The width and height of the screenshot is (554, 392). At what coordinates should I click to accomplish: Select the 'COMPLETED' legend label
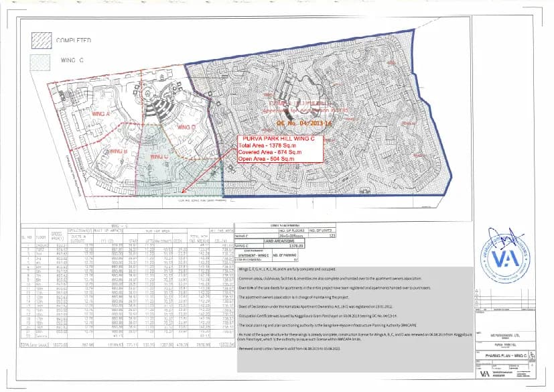74,40
